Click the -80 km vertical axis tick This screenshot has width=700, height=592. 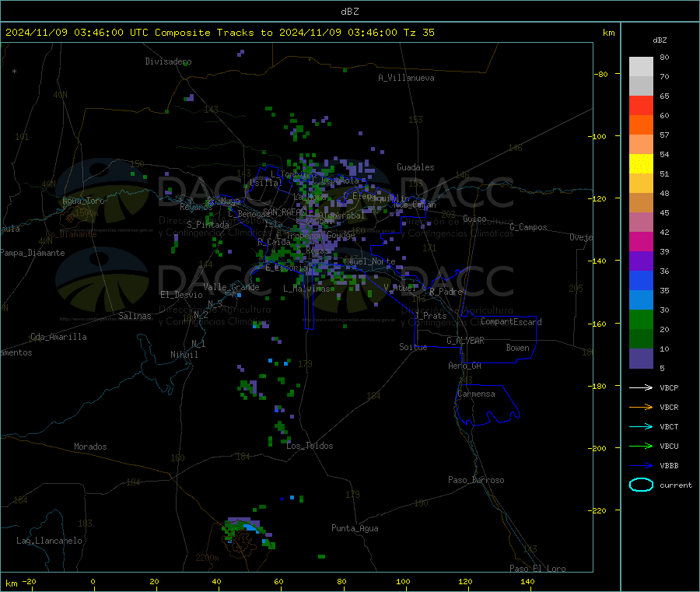600,74
